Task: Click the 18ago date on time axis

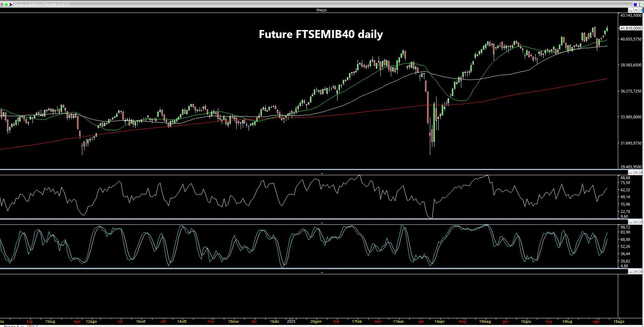Action: [619, 321]
